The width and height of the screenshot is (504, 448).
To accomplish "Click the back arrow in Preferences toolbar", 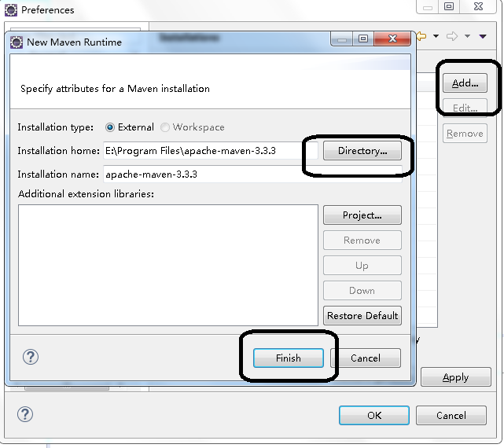I will click(421, 36).
